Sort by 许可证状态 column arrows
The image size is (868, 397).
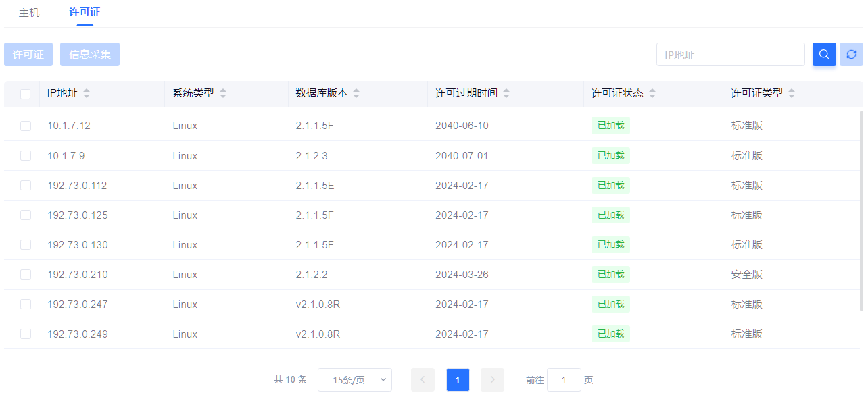pos(652,94)
